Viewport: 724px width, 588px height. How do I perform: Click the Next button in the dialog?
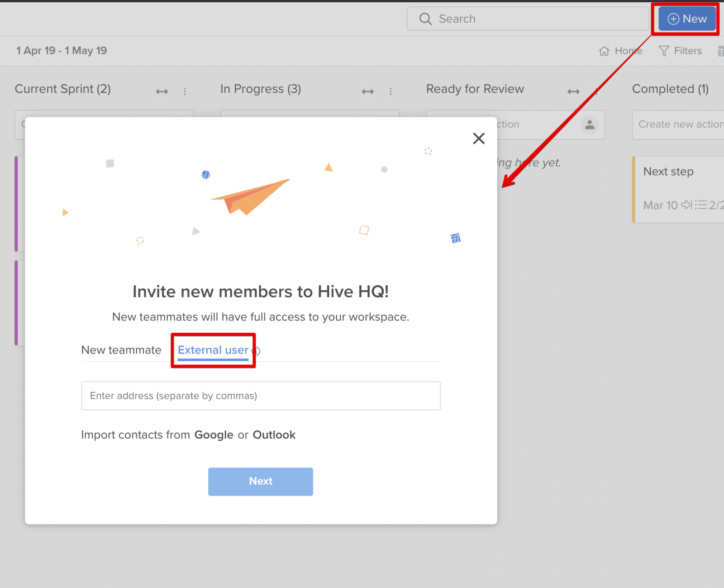pyautogui.click(x=260, y=481)
